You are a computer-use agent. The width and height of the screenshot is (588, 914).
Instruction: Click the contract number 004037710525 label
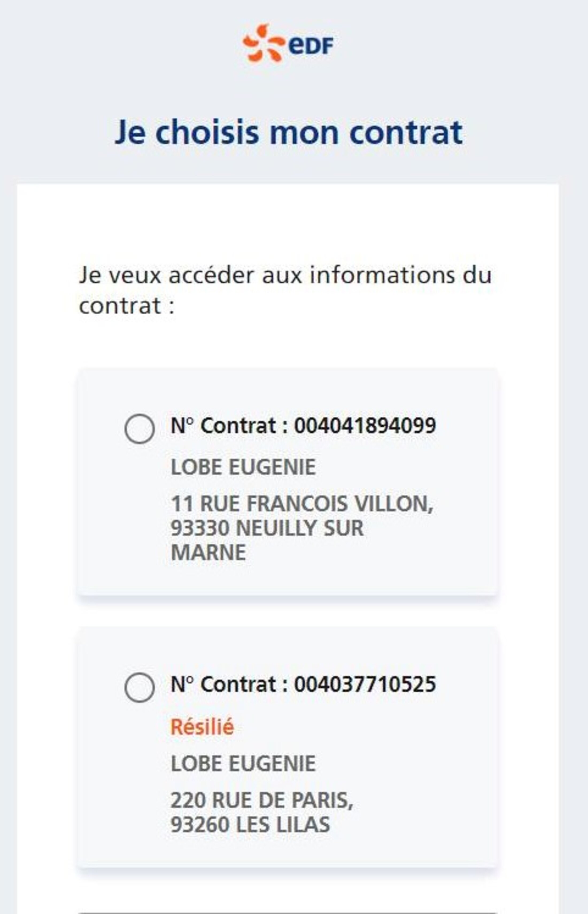pyautogui.click(x=303, y=684)
